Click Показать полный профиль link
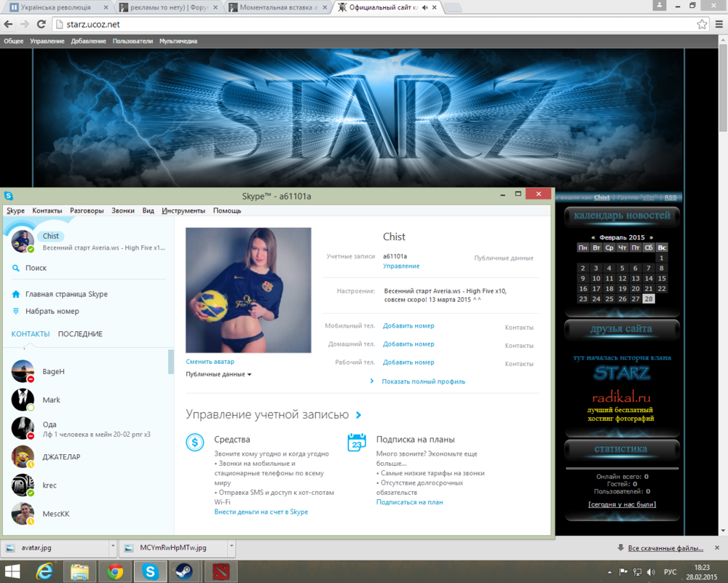The image size is (728, 583). click(423, 381)
